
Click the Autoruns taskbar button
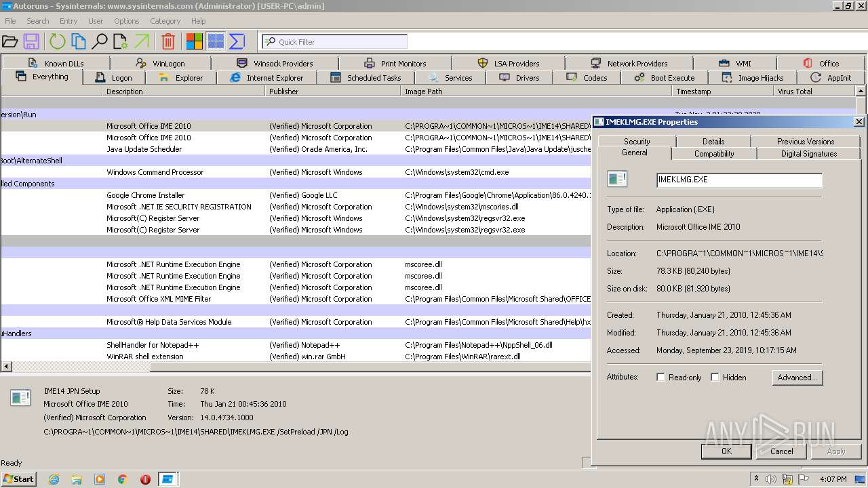click(167, 479)
